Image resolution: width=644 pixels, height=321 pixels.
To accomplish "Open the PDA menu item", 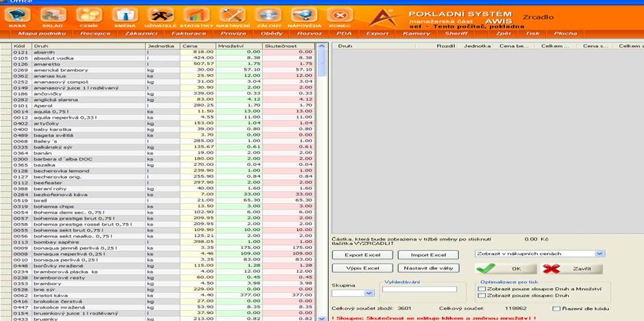I will coord(344,34).
